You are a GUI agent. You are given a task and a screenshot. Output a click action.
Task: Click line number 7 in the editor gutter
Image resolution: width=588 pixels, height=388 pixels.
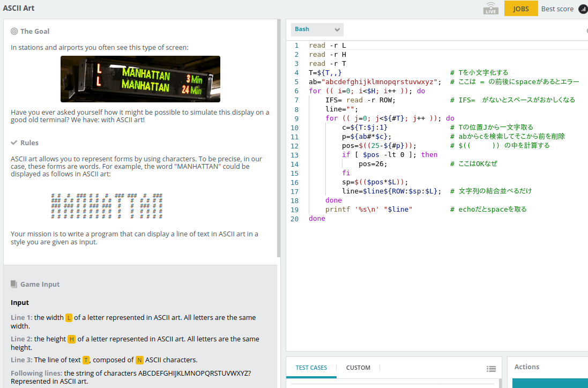click(x=296, y=100)
